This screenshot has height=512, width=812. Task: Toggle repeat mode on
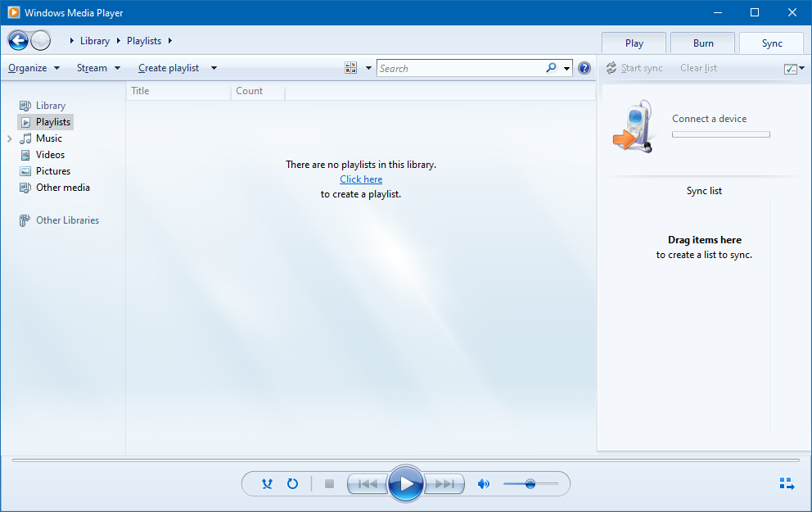pyautogui.click(x=292, y=484)
